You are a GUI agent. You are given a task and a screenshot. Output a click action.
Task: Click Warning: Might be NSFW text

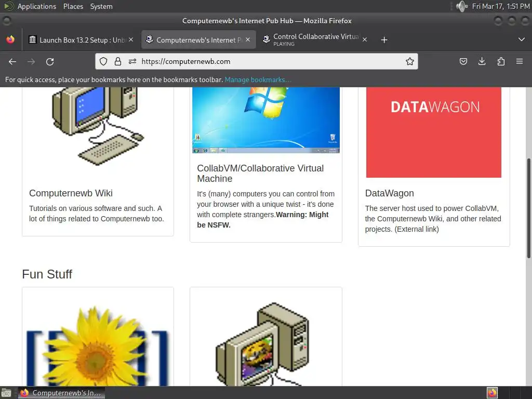tap(262, 220)
